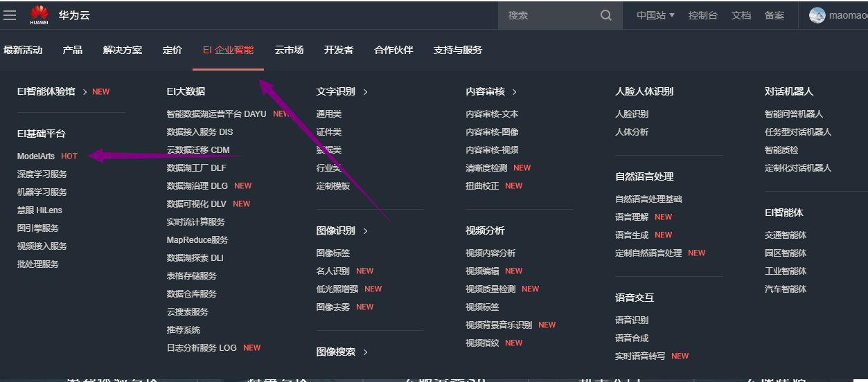Open 实时流计算服务 link
The width and height of the screenshot is (868, 382).
(196, 221)
